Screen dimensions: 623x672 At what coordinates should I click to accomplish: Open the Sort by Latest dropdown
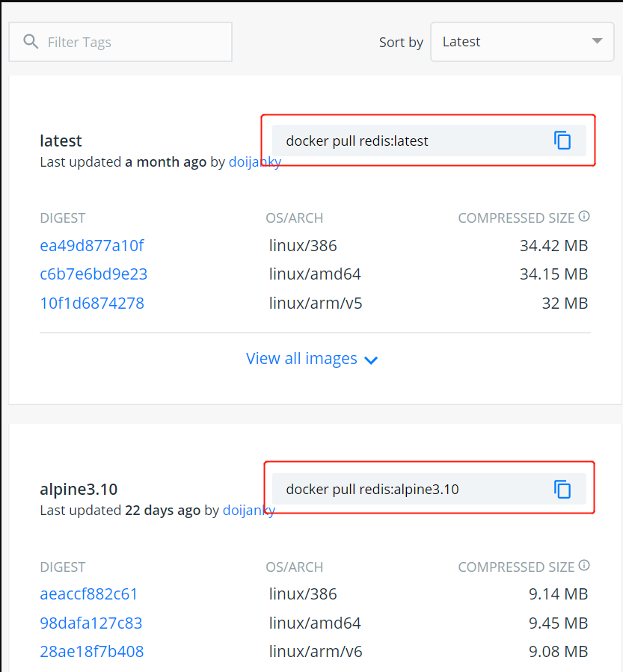[521, 42]
